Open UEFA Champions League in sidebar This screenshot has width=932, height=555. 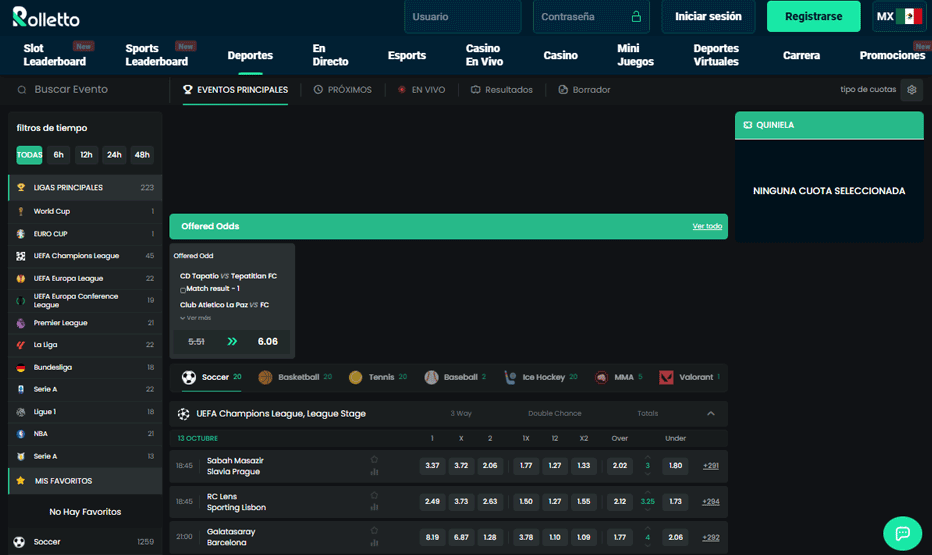(86, 256)
